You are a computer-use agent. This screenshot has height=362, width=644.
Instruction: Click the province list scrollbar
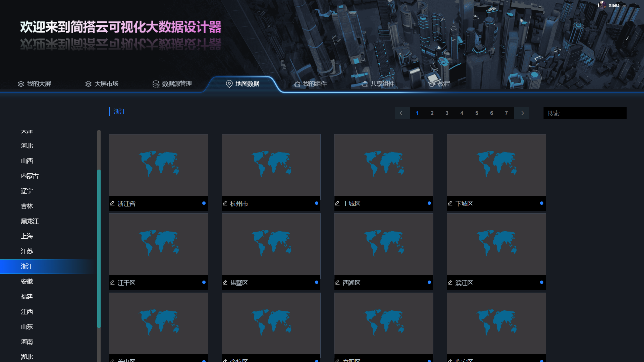[99, 248]
